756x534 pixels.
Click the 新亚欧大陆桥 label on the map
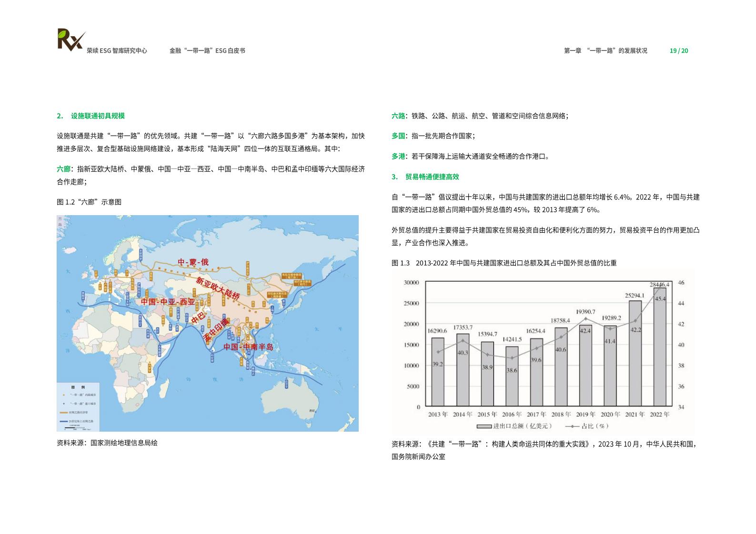[x=218, y=288]
